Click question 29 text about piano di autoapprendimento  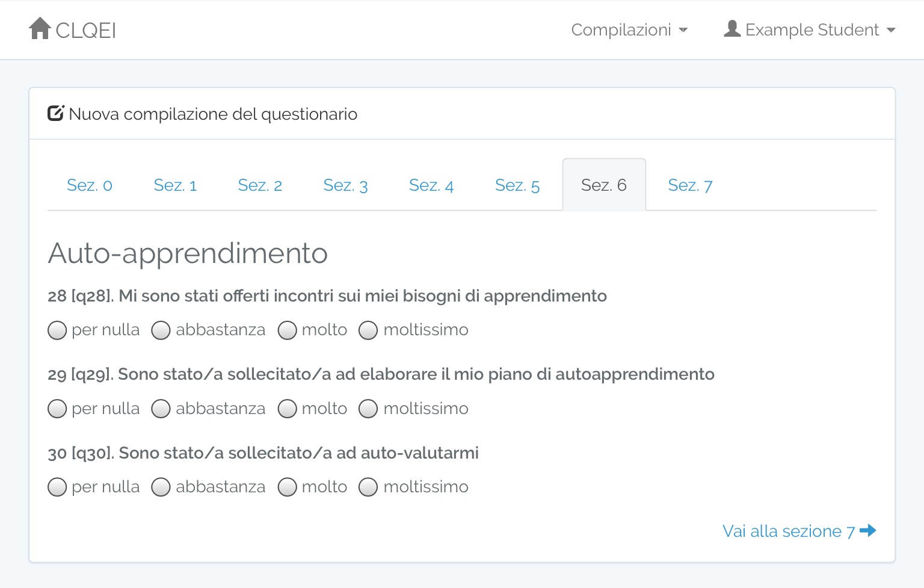click(381, 374)
